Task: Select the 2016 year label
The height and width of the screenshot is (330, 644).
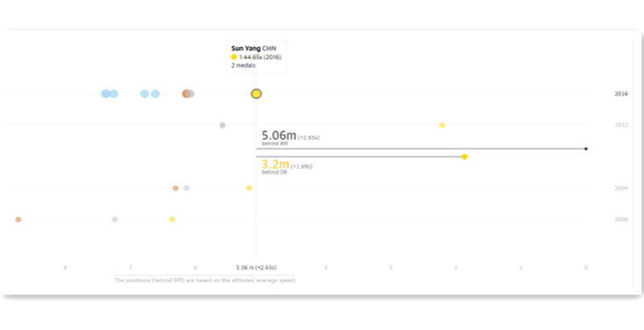Action: 621,94
